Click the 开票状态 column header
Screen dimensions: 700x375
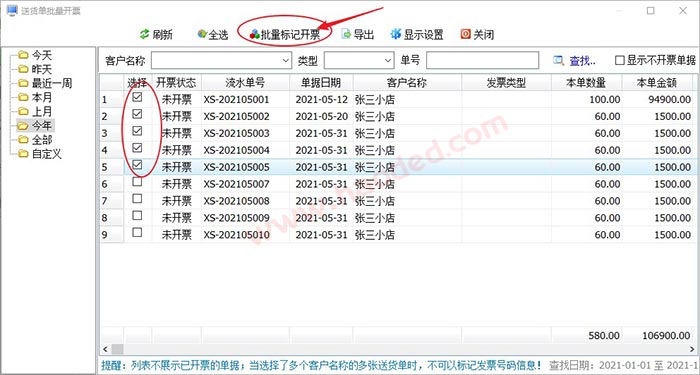(x=176, y=83)
